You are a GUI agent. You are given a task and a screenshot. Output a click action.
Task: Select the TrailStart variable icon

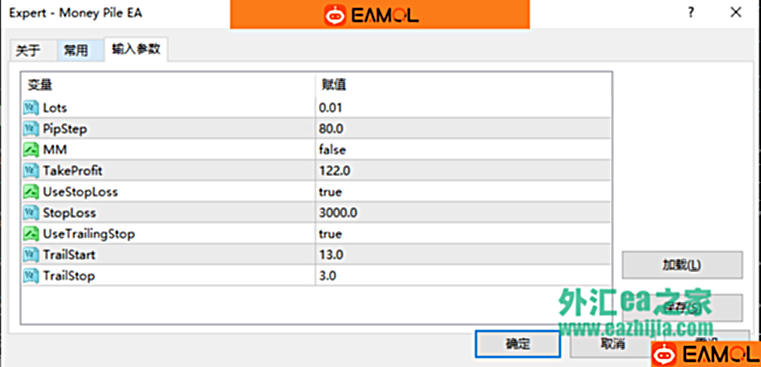31,255
